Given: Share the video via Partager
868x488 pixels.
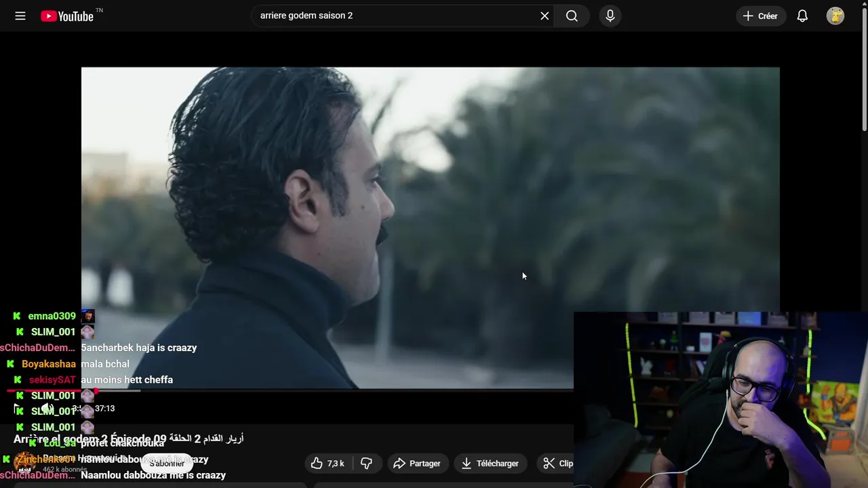Looking at the screenshot, I should (x=417, y=464).
